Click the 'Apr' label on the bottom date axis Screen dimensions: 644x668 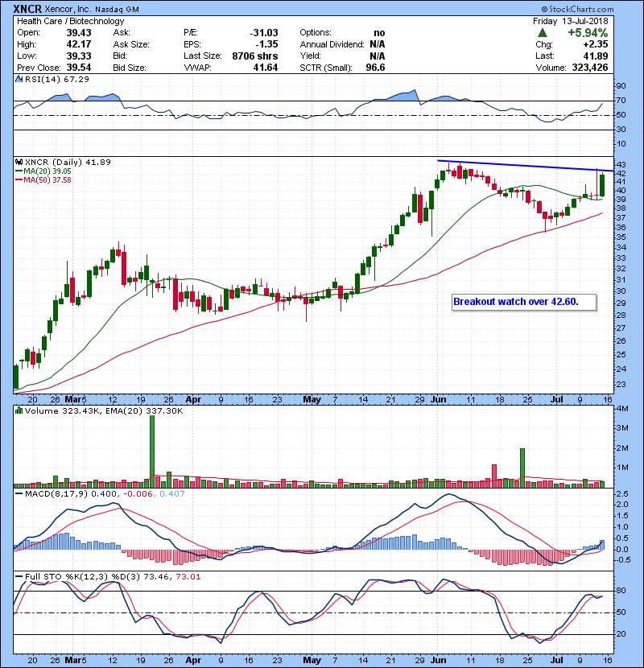[193, 660]
